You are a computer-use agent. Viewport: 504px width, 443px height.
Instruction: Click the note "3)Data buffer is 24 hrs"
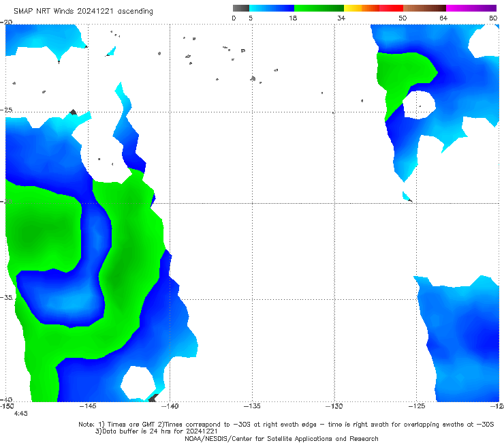point(157,431)
